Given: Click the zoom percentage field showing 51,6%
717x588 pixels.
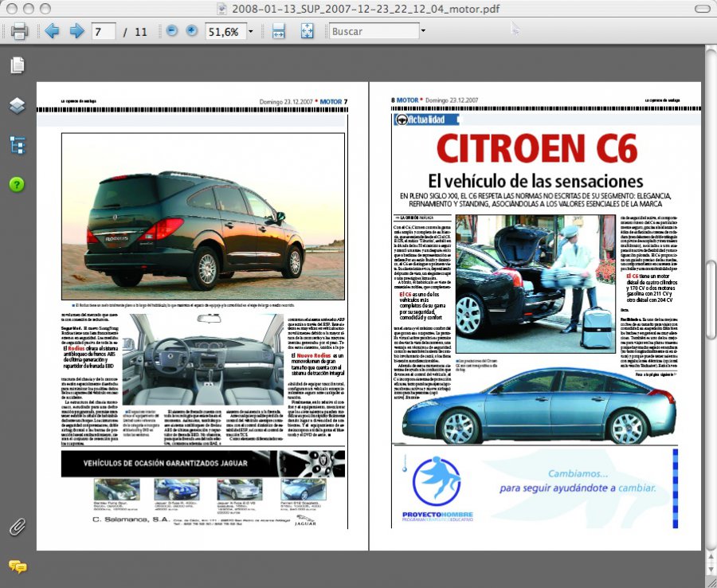Looking at the screenshot, I should coord(226,31).
